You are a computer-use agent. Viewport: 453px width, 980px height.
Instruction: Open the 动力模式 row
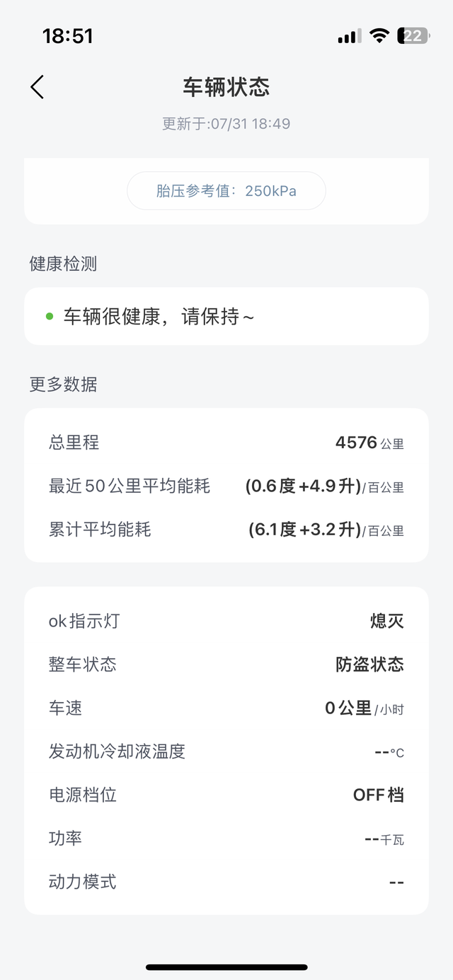[x=226, y=882]
